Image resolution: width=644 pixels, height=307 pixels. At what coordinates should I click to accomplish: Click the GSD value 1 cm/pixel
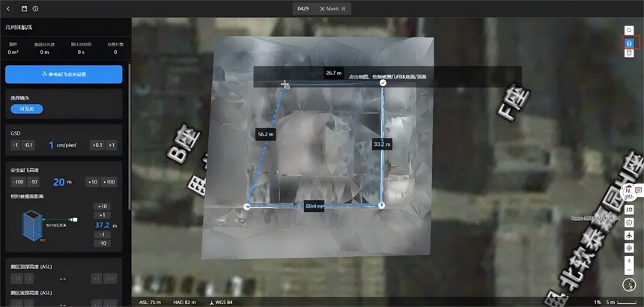click(62, 145)
